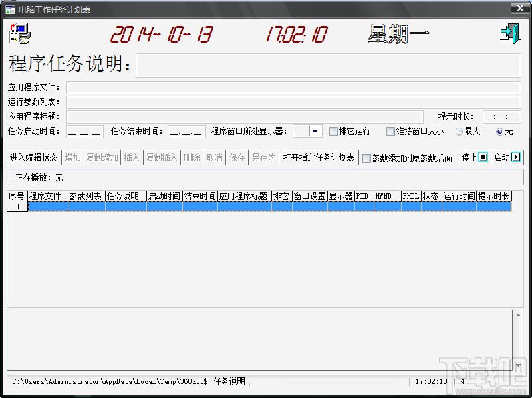
Task: Click the 状态 column header
Action: pos(432,196)
